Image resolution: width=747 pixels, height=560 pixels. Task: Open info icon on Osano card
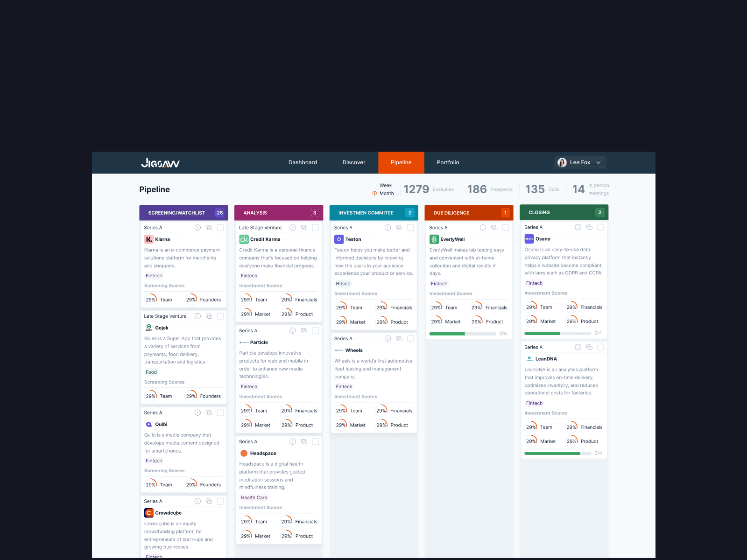[578, 227]
